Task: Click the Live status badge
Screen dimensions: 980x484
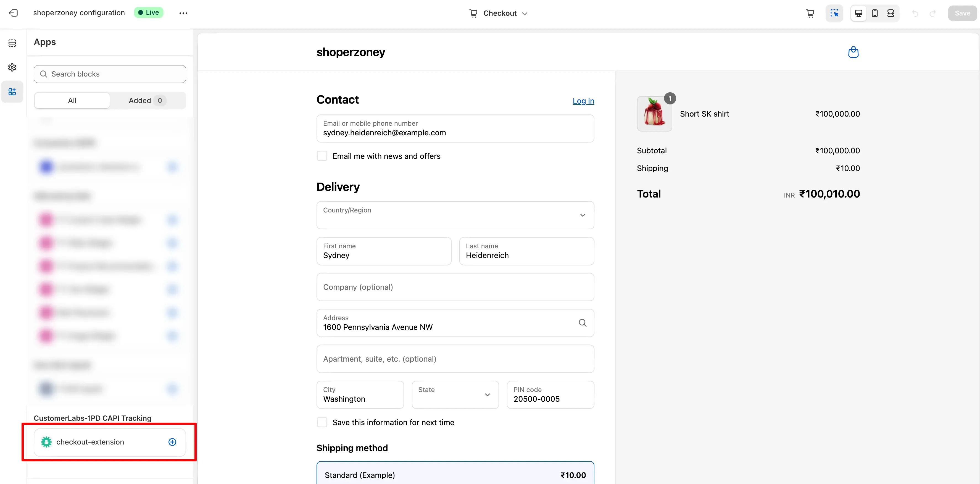Action: (149, 12)
